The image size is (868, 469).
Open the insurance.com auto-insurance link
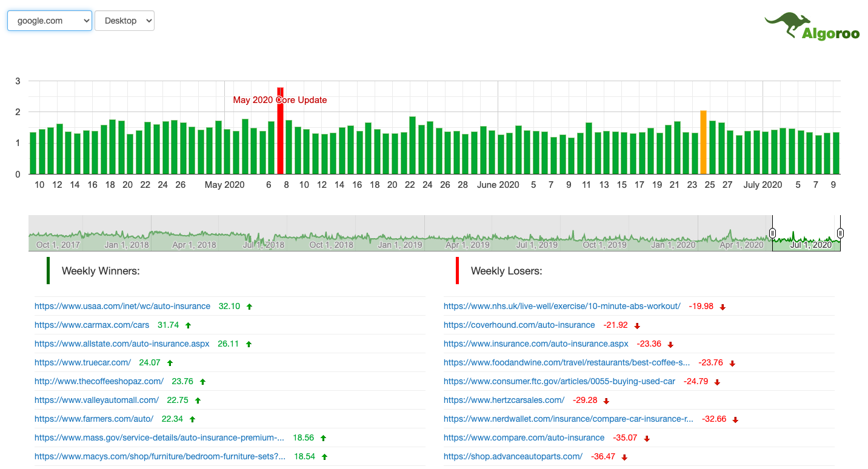(536, 344)
